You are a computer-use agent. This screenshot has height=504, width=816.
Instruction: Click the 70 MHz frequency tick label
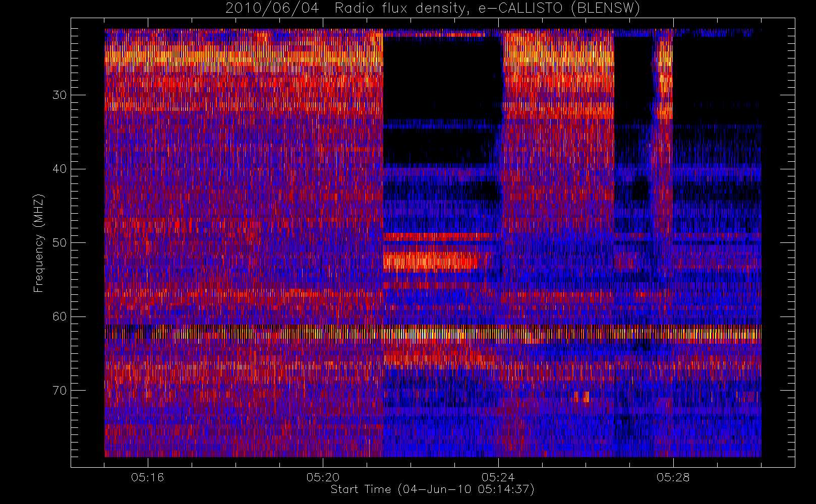point(60,391)
